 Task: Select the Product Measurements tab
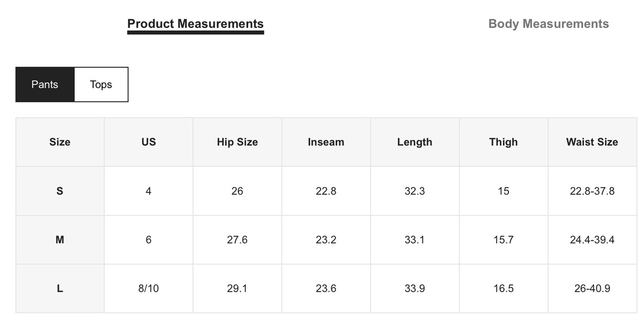[195, 24]
